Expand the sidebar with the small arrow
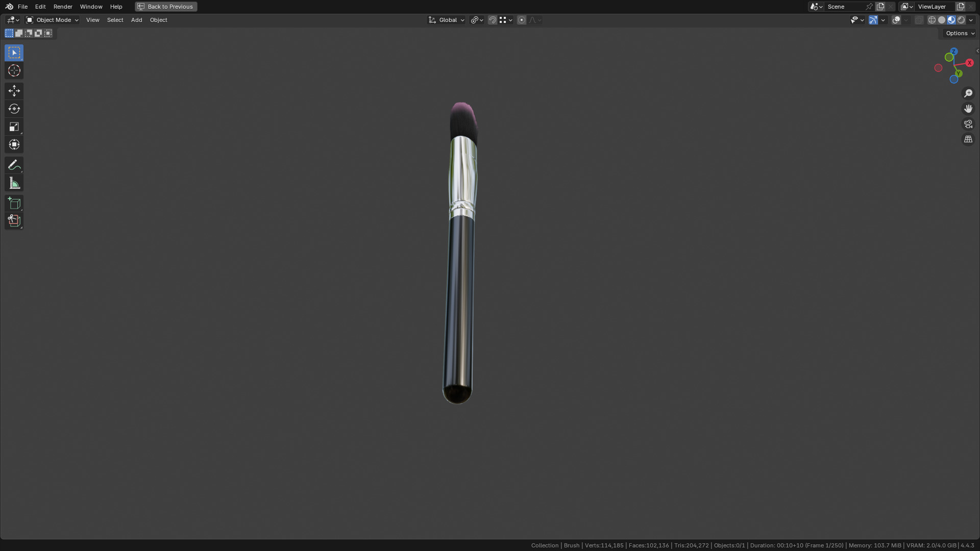This screenshot has height=551, width=980. [977, 51]
